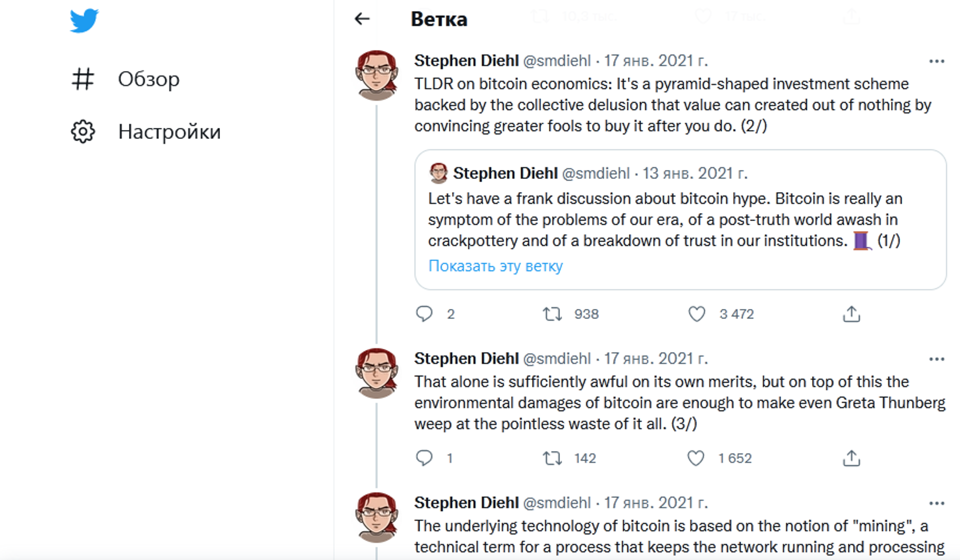Open Настройки in the sidebar
Screen dimensions: 960x560
tap(168, 132)
